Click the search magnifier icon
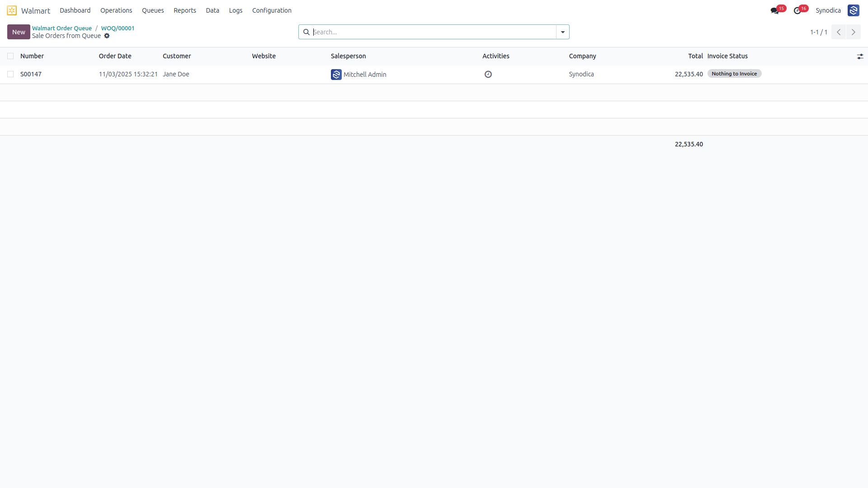This screenshot has width=868, height=488. 306,32
